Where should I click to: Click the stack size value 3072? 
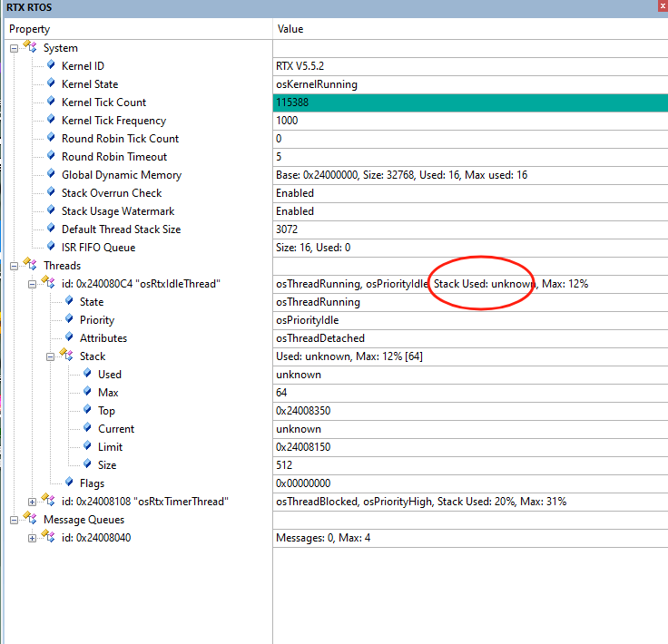[287, 229]
